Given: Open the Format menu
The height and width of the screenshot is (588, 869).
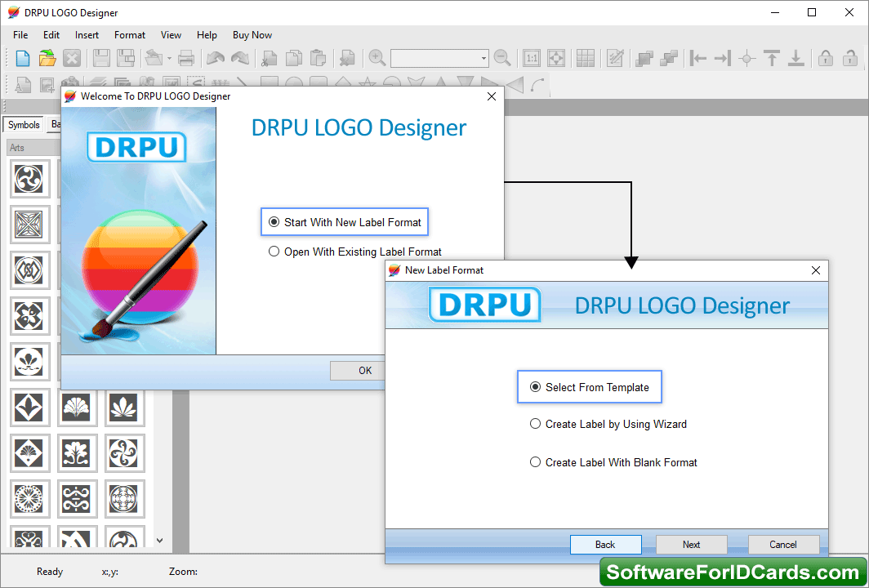Looking at the screenshot, I should tap(130, 35).
